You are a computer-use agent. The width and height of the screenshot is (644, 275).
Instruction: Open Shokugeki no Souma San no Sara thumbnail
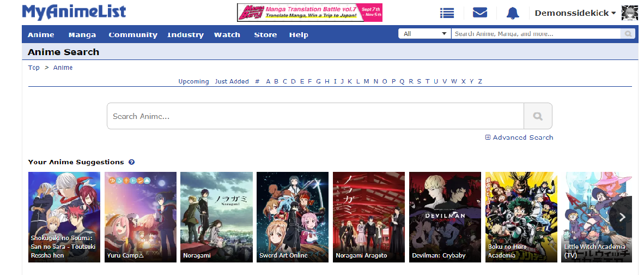(x=64, y=217)
